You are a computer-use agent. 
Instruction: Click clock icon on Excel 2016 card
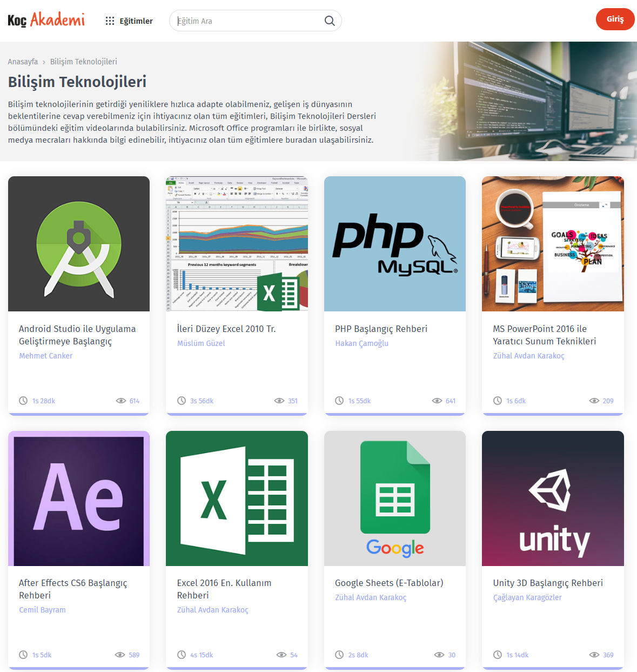tap(182, 655)
